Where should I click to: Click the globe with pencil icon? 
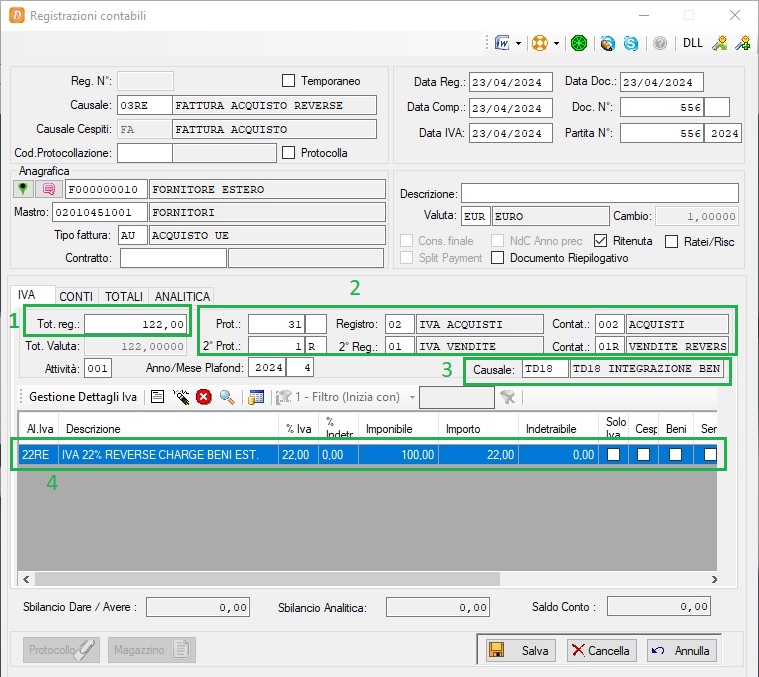coord(607,44)
